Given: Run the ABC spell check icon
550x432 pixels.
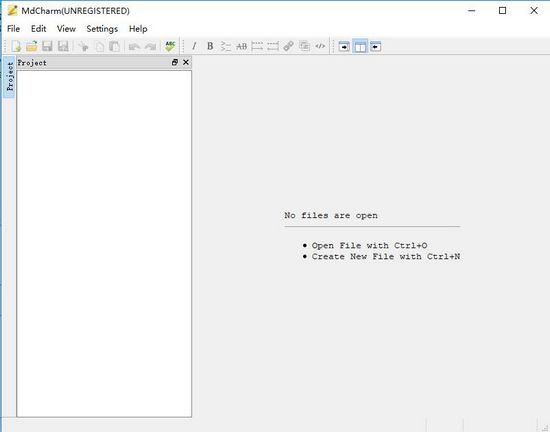Looking at the screenshot, I should click(170, 46).
